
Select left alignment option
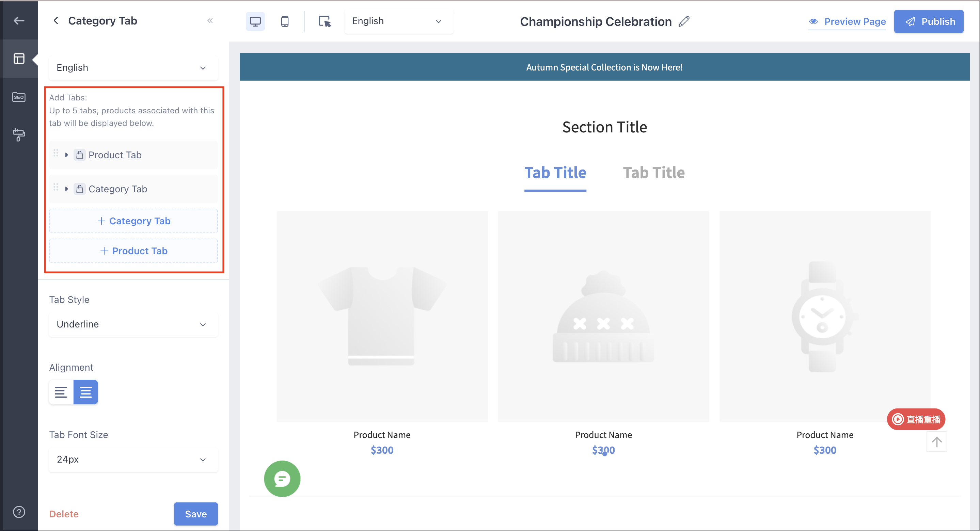[61, 392]
